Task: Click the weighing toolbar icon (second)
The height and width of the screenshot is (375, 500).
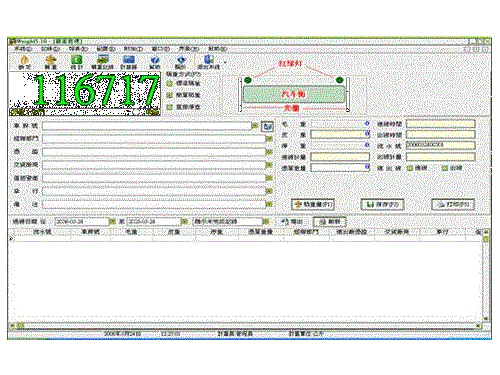Action: tap(51, 62)
